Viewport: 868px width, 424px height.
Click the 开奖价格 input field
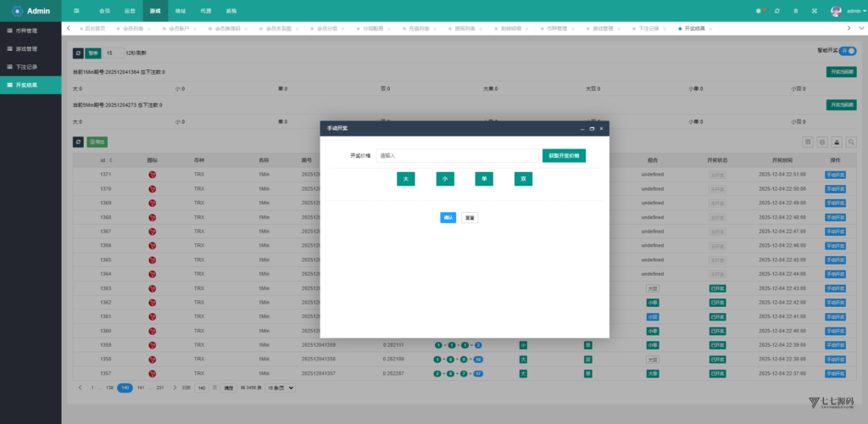click(x=457, y=155)
